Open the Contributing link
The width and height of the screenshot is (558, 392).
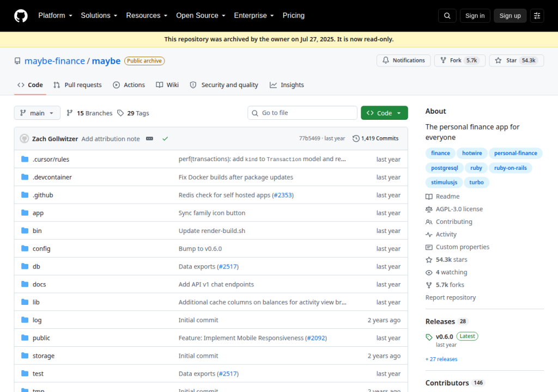(449, 222)
